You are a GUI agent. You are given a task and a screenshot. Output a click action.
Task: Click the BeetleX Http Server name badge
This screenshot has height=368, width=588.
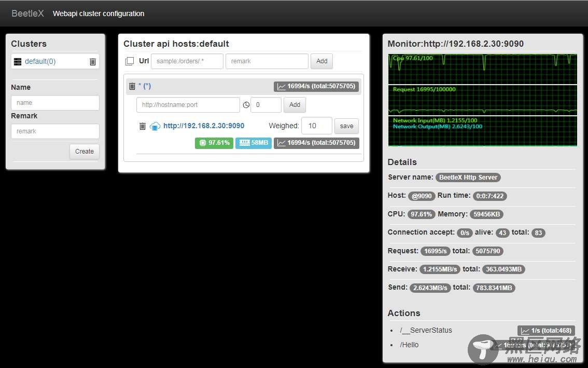[x=468, y=178]
